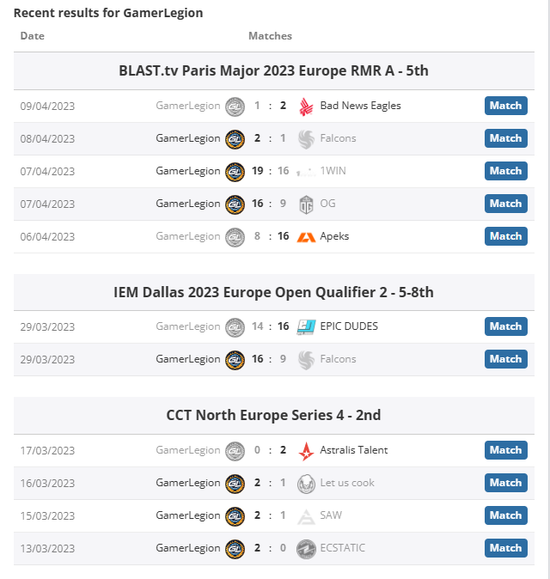Click GamerLegion logo in the 08/04/2023 row
The width and height of the screenshot is (550, 579).
[x=235, y=139]
